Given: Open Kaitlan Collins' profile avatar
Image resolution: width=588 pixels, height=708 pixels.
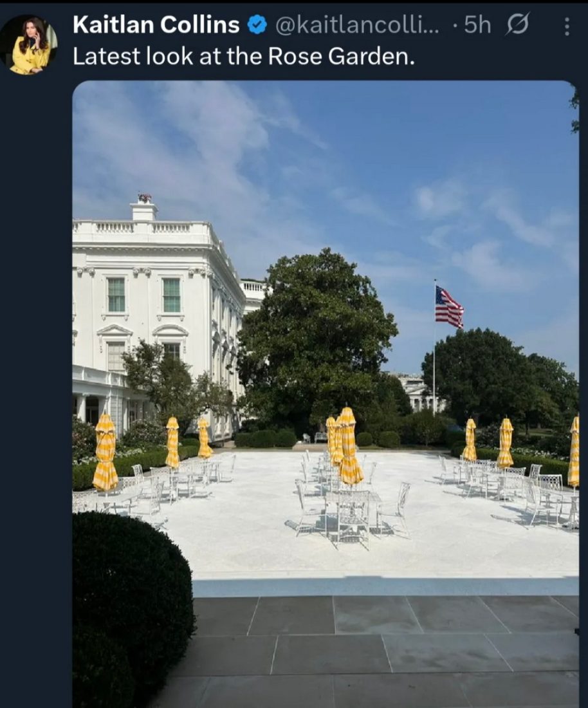Looking at the screenshot, I should coord(29,44).
